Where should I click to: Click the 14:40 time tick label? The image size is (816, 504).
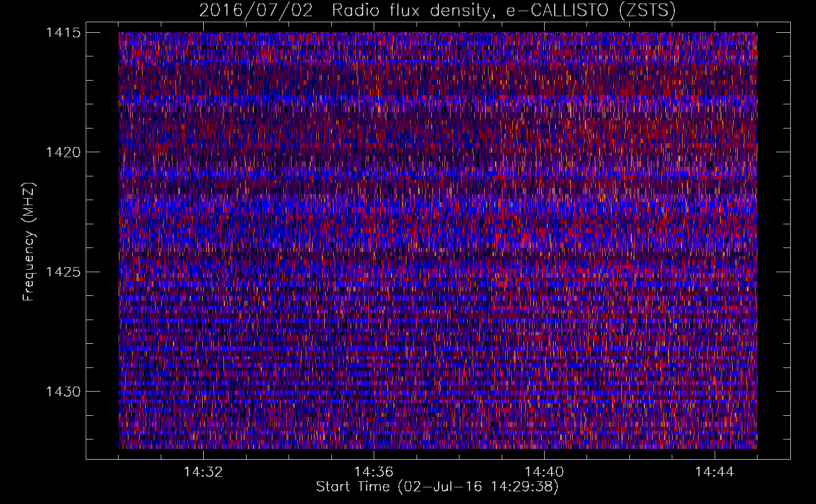[x=544, y=472]
